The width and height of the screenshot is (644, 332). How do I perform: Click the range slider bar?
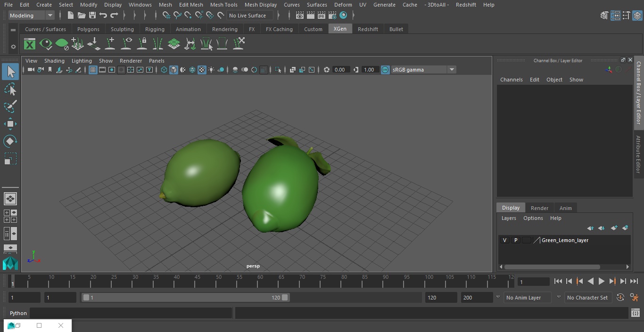pyautogui.click(x=186, y=298)
